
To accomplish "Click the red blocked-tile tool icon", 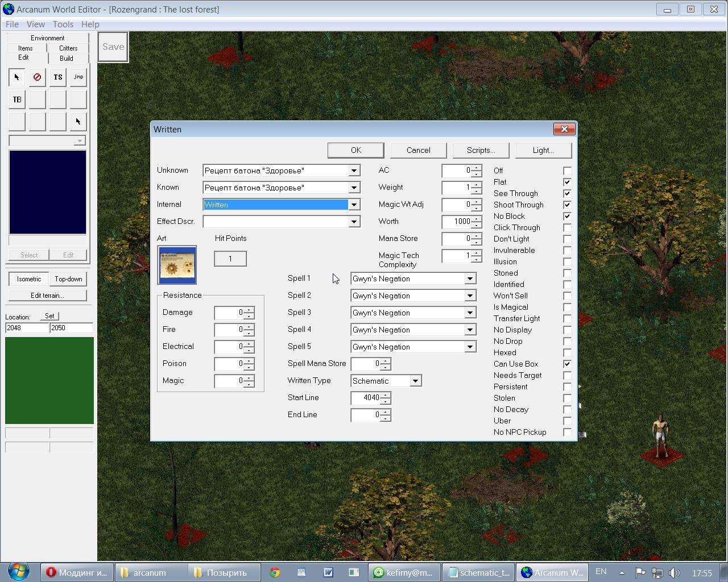I will pyautogui.click(x=37, y=77).
